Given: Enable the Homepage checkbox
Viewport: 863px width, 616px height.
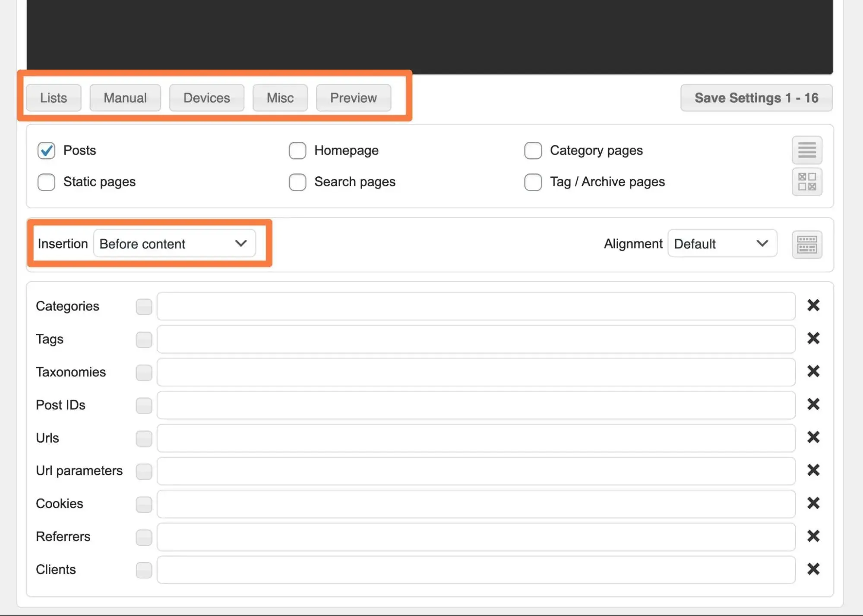Looking at the screenshot, I should click(x=297, y=149).
